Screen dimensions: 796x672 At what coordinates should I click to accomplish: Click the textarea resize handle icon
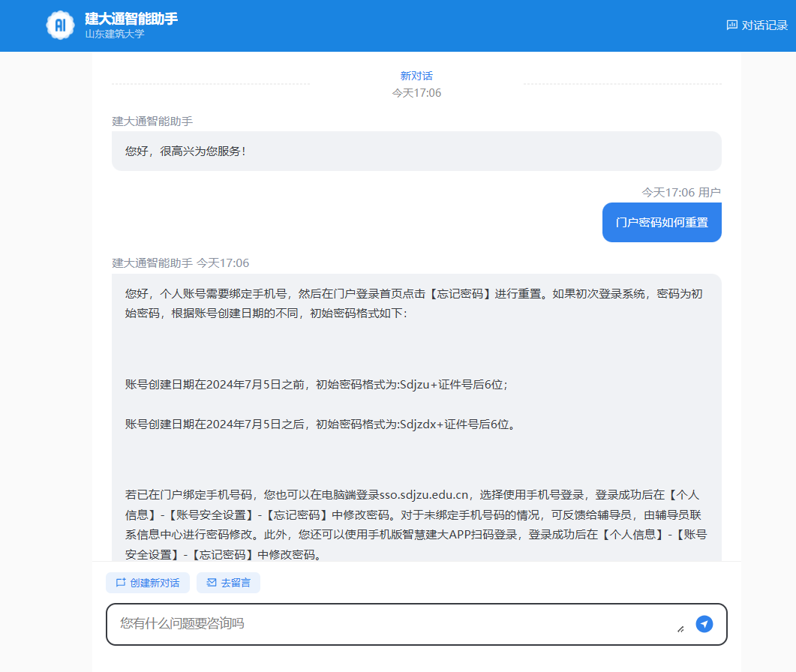coord(680,629)
